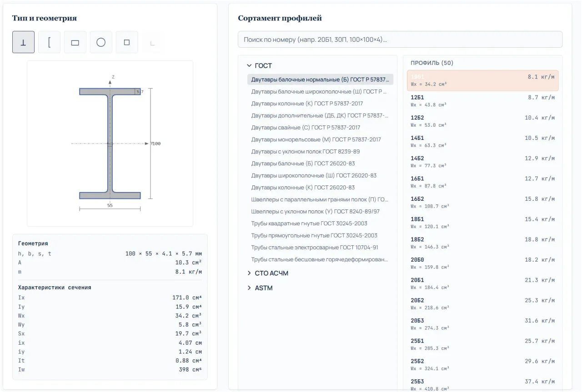Select the faded angle profile icon
Screen dimensions: 582x392
[x=153, y=42]
